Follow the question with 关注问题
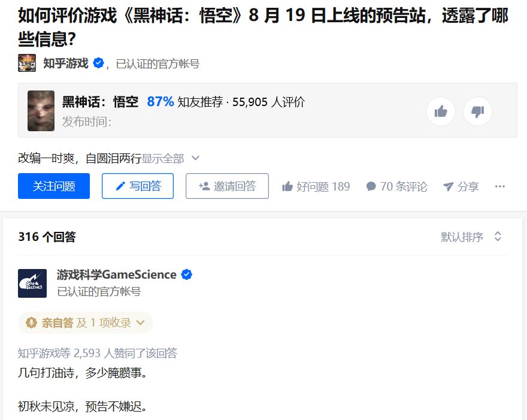This screenshot has width=527, height=420. [x=54, y=186]
